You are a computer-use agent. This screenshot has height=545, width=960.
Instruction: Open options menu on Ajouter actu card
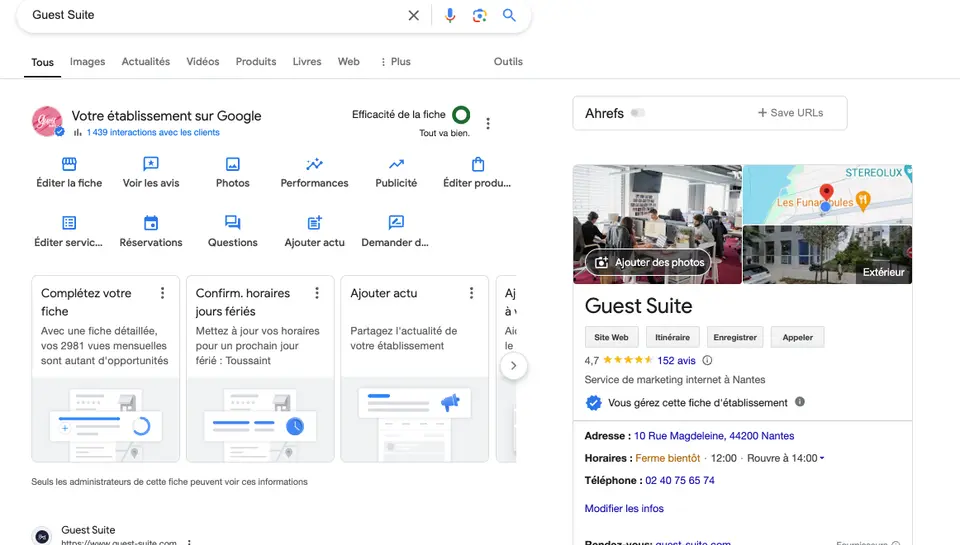point(471,293)
